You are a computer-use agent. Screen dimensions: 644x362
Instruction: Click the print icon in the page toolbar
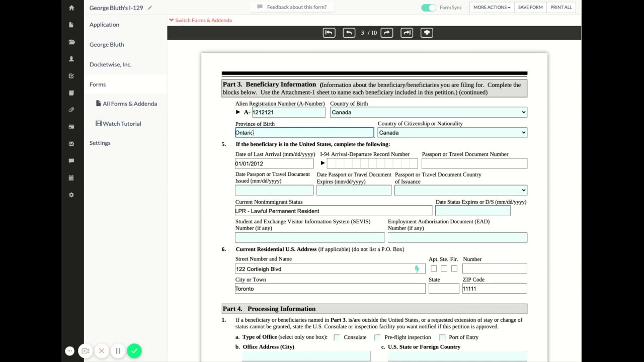click(x=427, y=33)
